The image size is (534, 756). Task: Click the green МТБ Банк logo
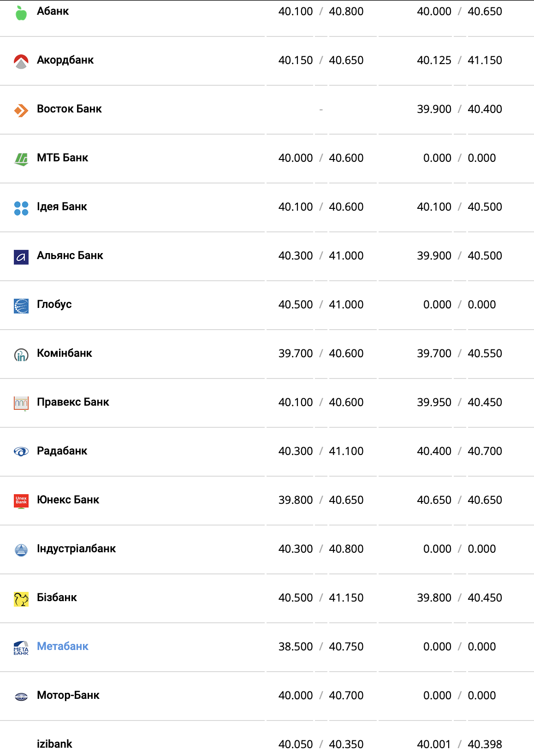click(21, 159)
